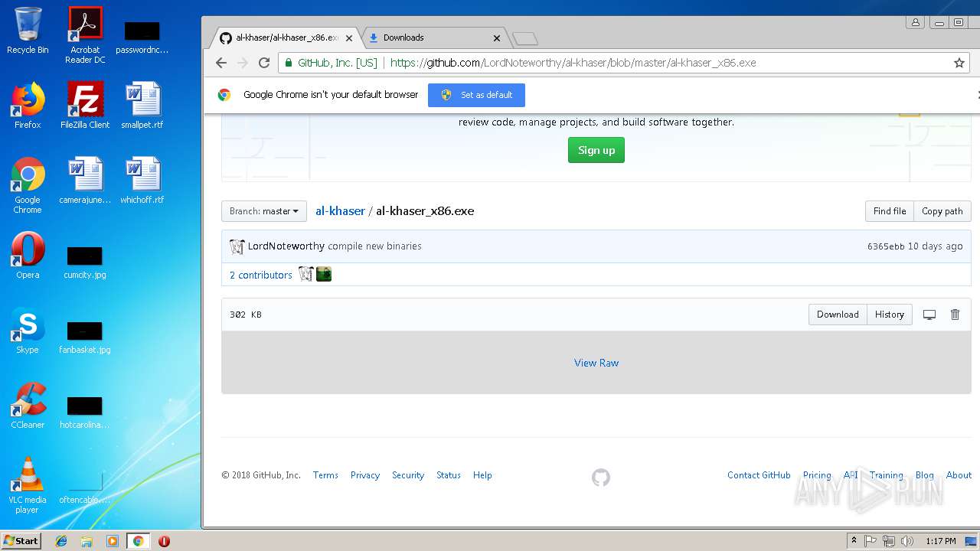The image size is (980, 551).
Task: Open fanbasket.jpg image file
Action: [x=85, y=336]
